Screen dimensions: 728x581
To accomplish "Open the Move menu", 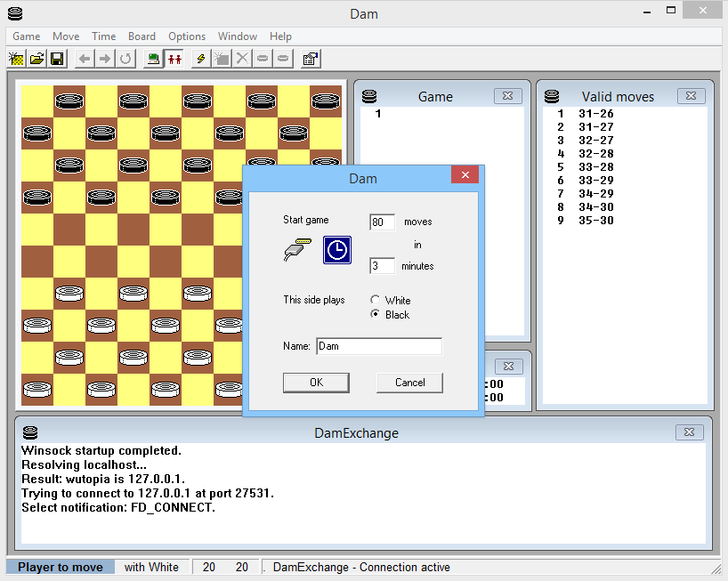I will point(66,36).
